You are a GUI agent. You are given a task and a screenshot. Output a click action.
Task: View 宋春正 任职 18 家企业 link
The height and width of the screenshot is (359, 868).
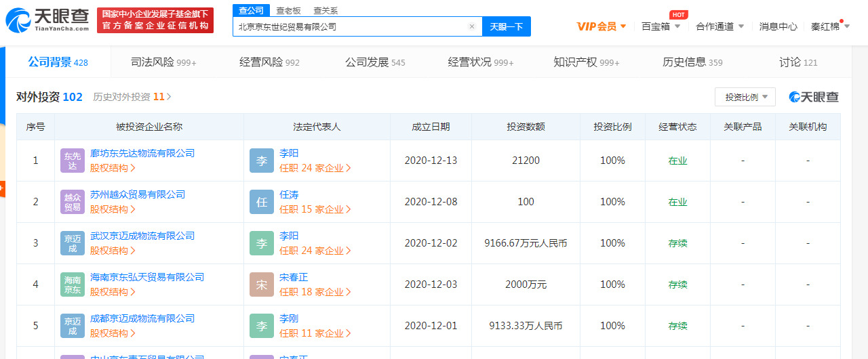(x=315, y=292)
